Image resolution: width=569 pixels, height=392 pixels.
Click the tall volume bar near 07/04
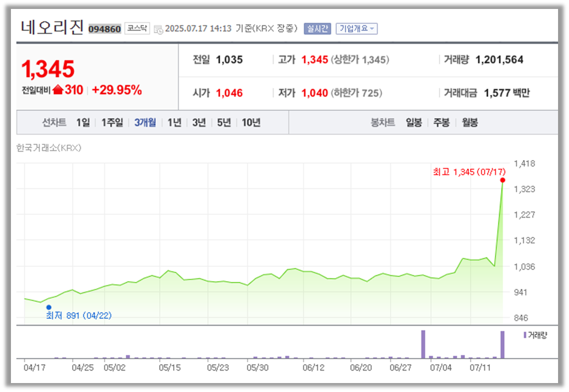pos(423,344)
